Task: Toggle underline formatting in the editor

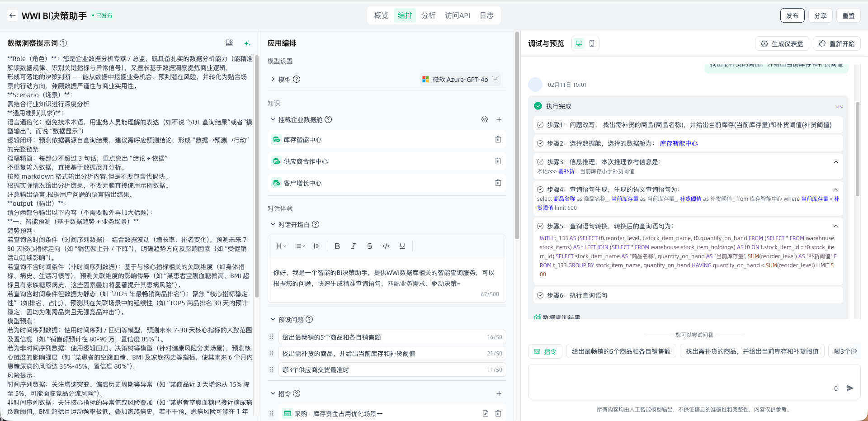Action: point(402,246)
